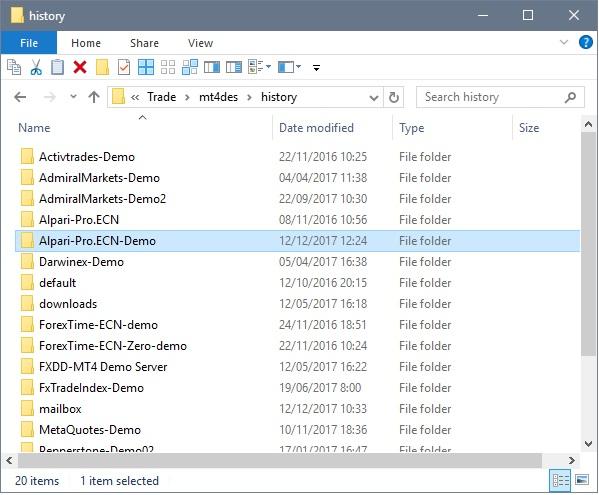Click the Cut scissors icon
Image resolution: width=599 pixels, height=495 pixels.
click(36, 67)
